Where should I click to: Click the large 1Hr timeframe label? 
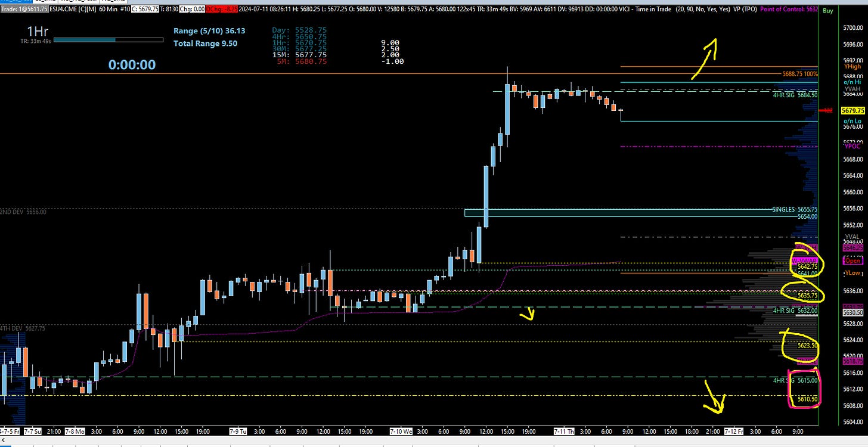click(x=39, y=31)
